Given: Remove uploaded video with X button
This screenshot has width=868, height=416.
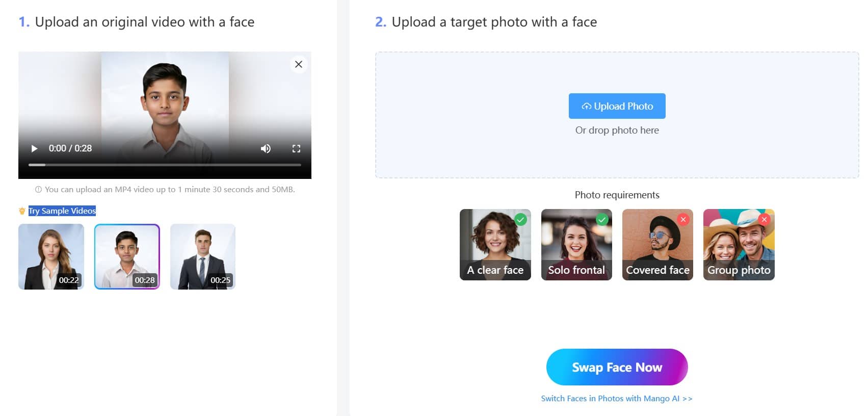Looking at the screenshot, I should (299, 64).
